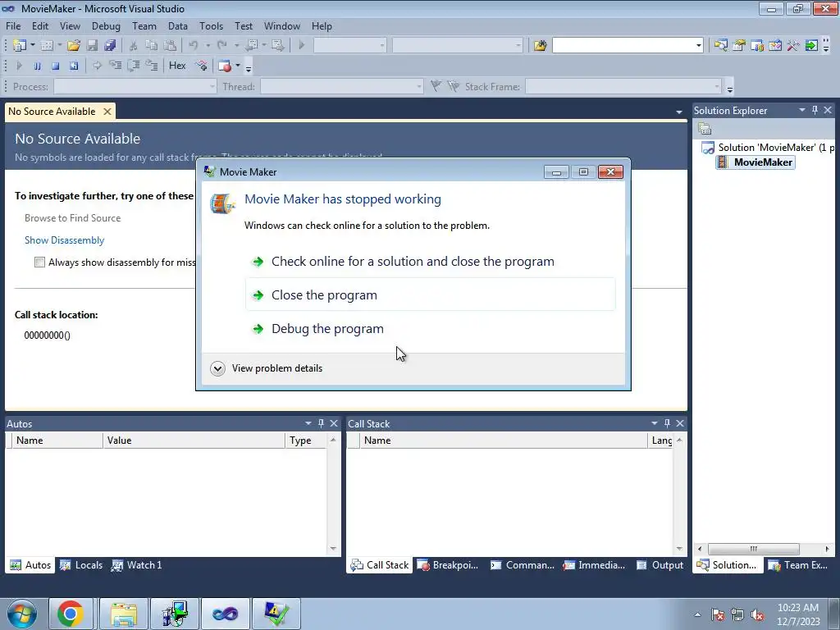Pin the Autos panel
Viewport: 840px width, 630px height.
tap(321, 423)
